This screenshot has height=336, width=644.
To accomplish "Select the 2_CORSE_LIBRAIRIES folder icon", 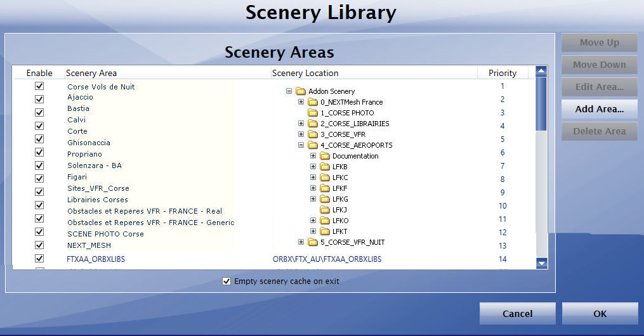I will 313,124.
